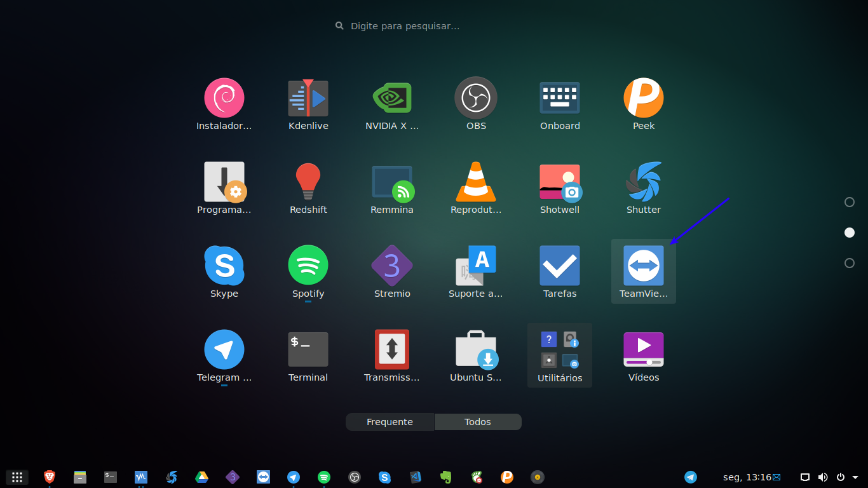Click the Telegram tray icon near the clock

click(691, 477)
